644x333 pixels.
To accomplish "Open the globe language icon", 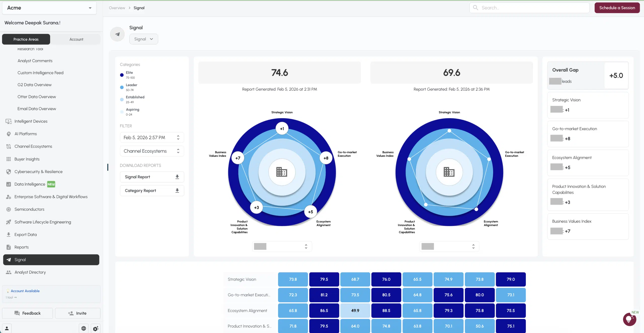I will pos(84,328).
